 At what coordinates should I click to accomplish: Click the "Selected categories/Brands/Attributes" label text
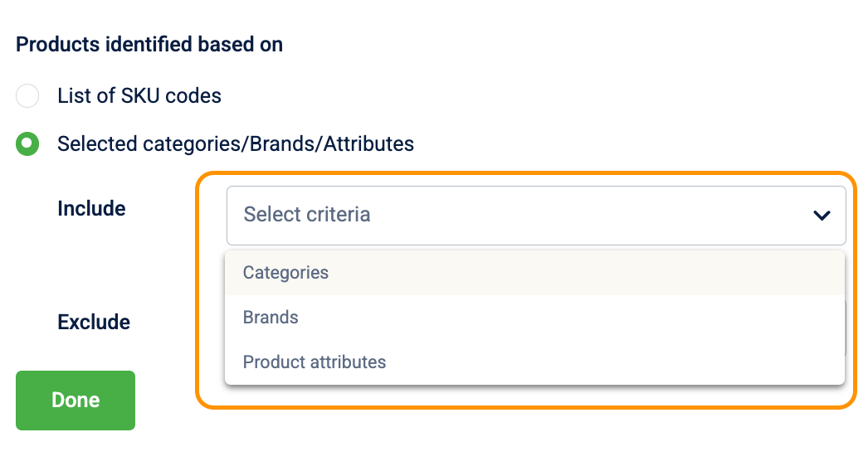[236, 144]
